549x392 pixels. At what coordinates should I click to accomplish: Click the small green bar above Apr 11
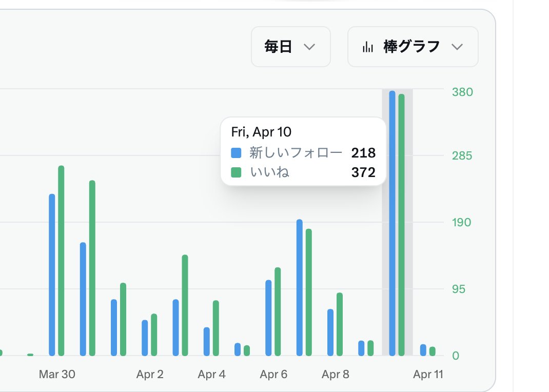tap(433, 351)
